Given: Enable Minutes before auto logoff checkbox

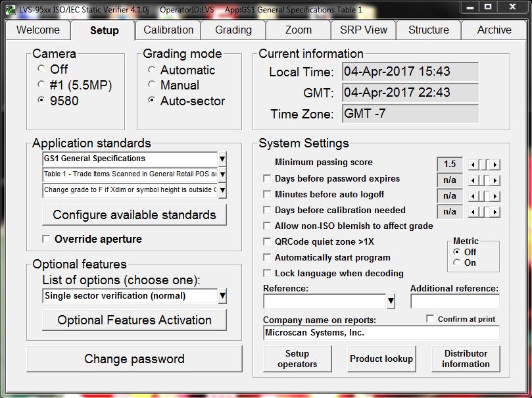Looking at the screenshot, I should (x=267, y=194).
